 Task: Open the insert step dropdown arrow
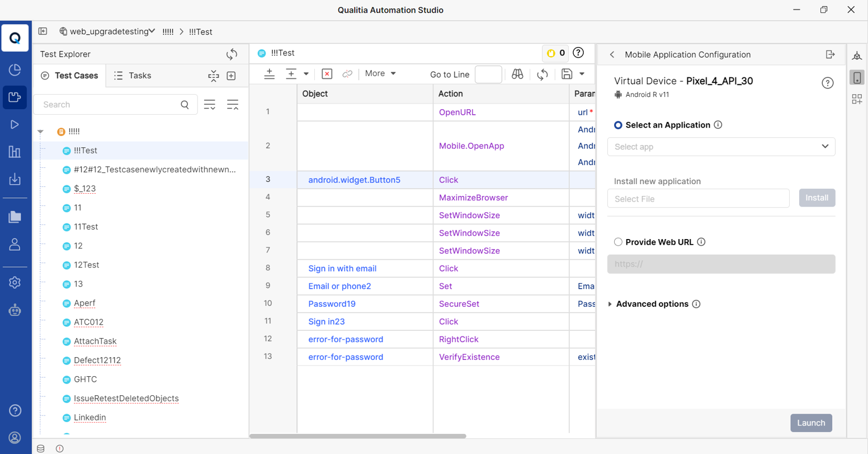(306, 74)
